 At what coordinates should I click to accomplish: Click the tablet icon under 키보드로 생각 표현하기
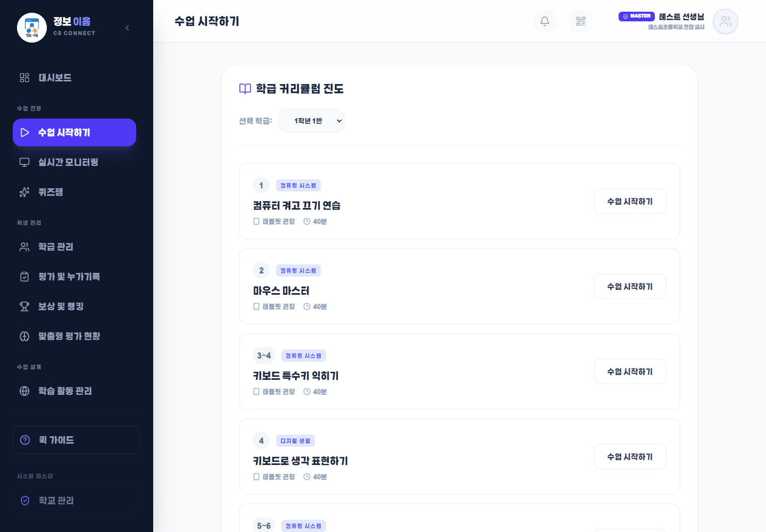(x=256, y=477)
